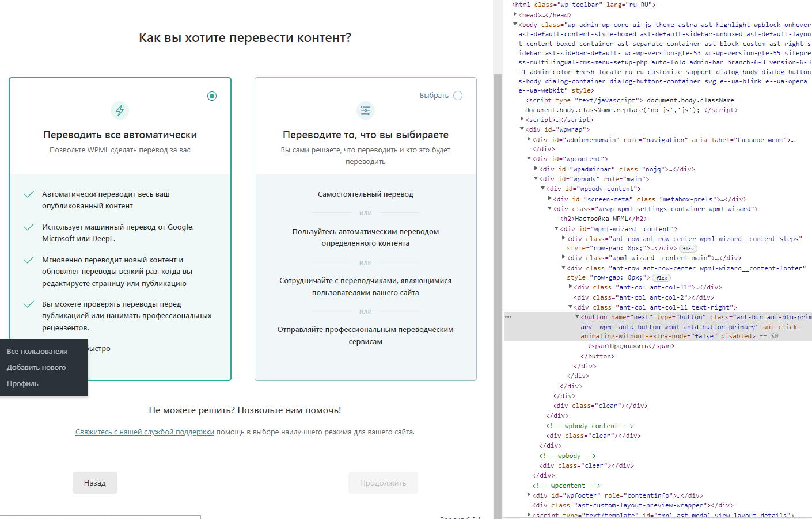Click the checkmark beside "Вы можете проверять переводы"
812x519 pixels.
click(28, 304)
